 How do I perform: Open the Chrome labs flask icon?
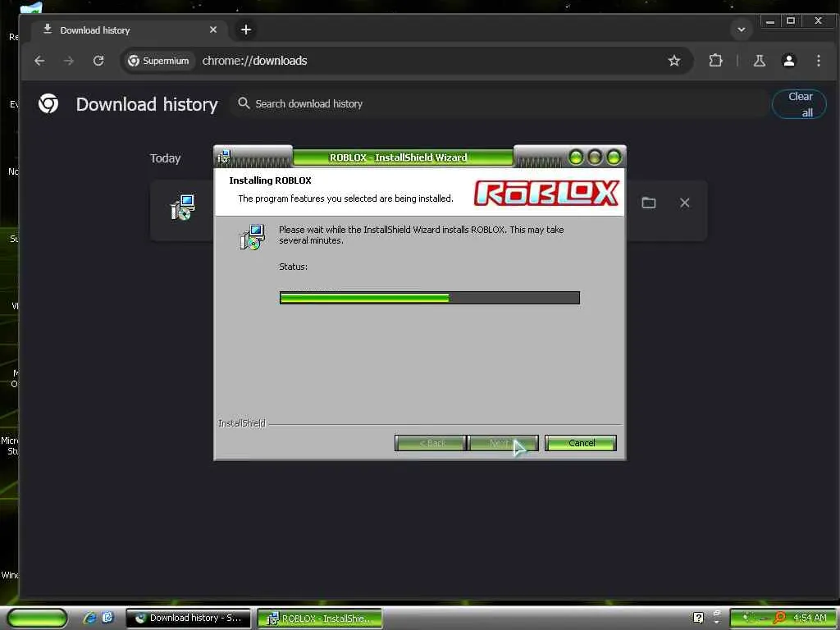point(759,61)
